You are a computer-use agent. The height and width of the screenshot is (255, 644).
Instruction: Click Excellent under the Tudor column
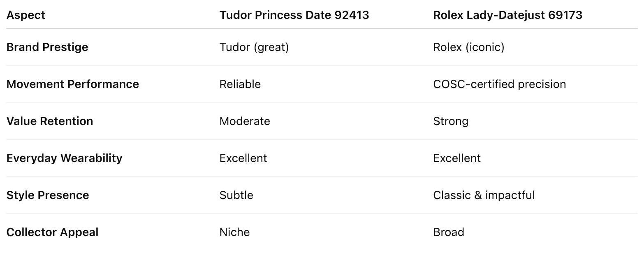pyautogui.click(x=243, y=158)
